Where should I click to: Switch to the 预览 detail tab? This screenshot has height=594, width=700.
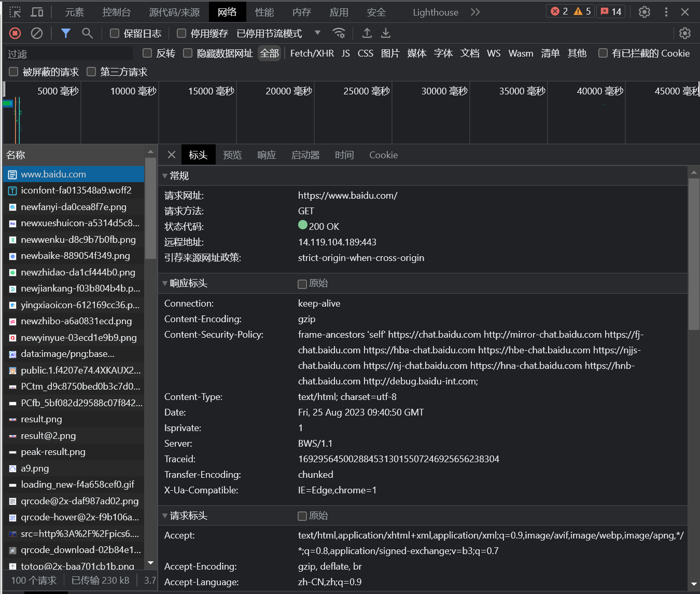(x=232, y=155)
